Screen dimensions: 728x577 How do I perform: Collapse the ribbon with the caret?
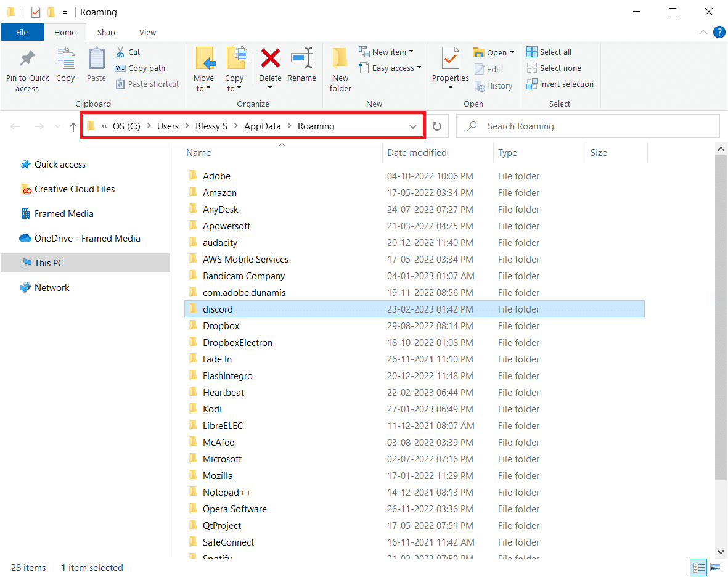pyautogui.click(x=703, y=32)
